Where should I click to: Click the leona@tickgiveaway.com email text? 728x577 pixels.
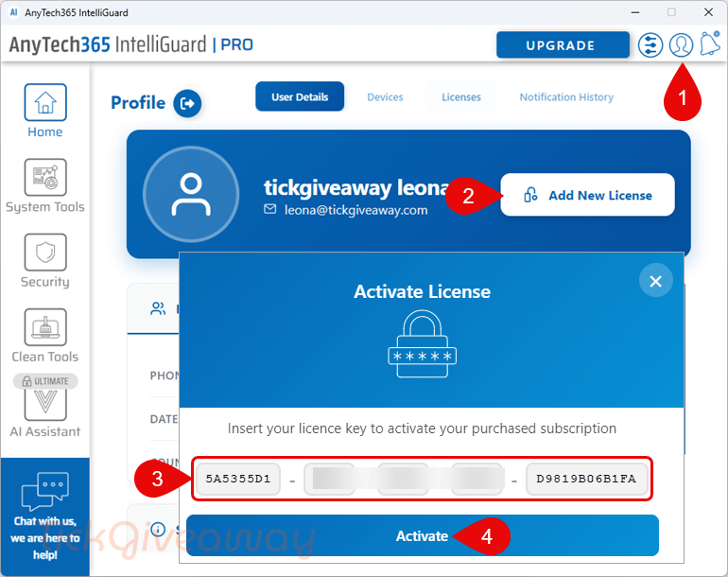coord(355,210)
